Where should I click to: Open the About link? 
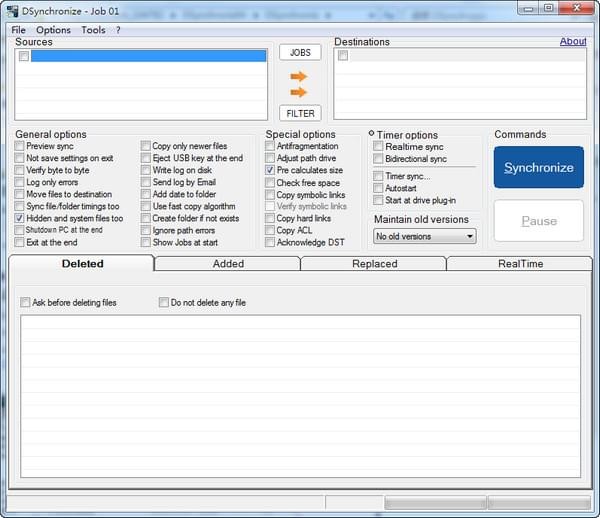click(x=573, y=42)
